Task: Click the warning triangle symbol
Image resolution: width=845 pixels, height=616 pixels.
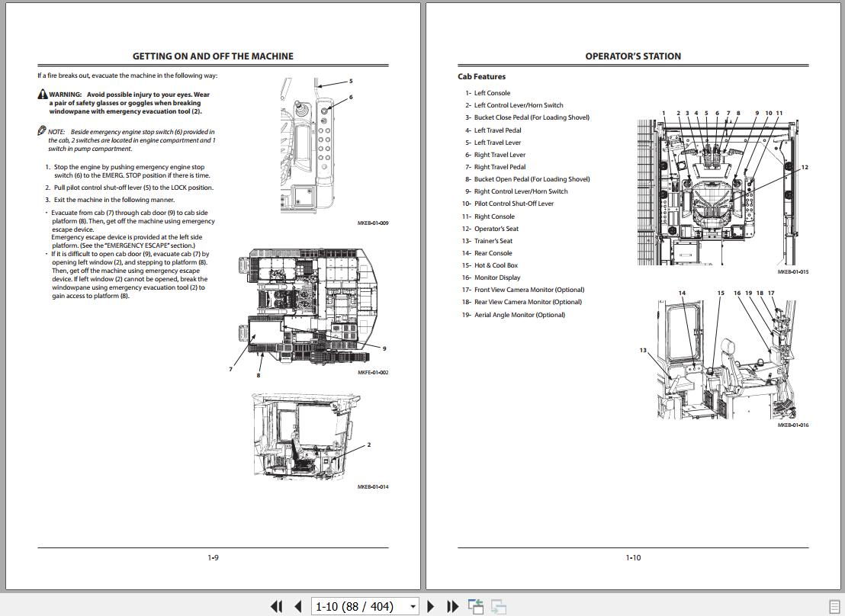Action: pyautogui.click(x=43, y=95)
